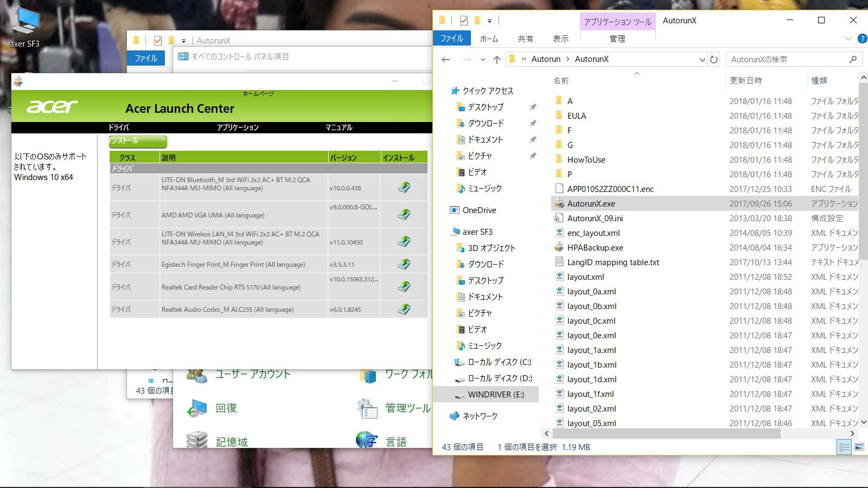
Task: Select layout_0a.xml file
Action: pos(585,291)
